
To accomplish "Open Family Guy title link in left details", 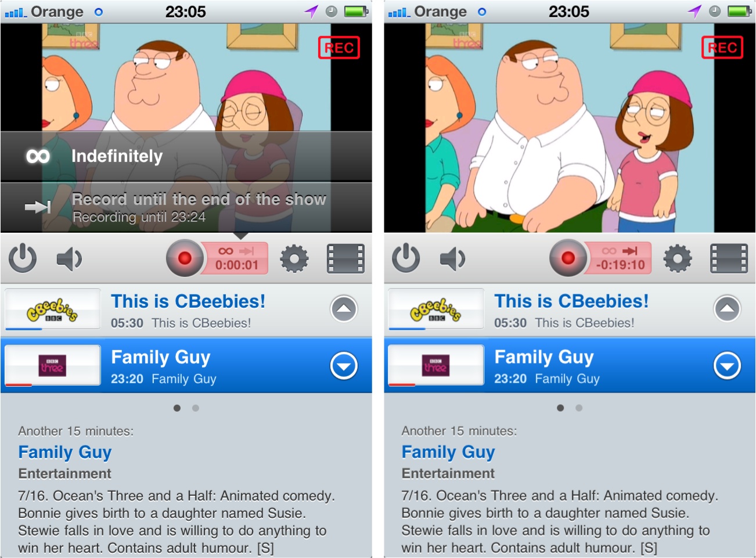I will click(x=65, y=452).
